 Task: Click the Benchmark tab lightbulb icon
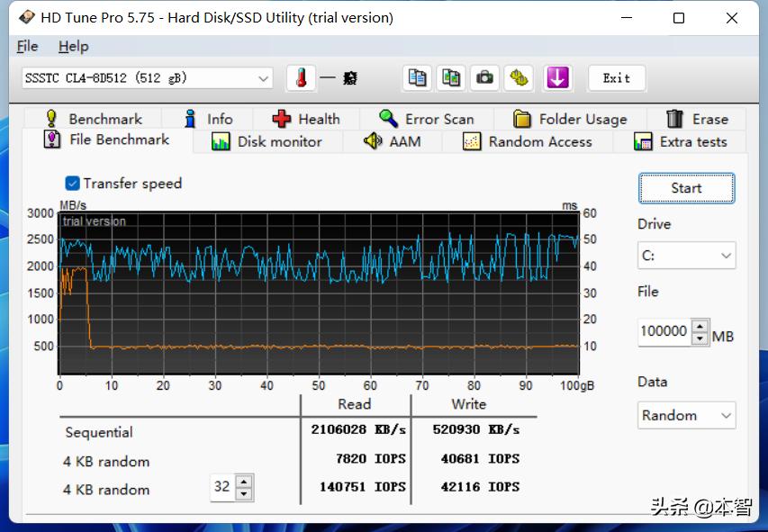coord(51,119)
